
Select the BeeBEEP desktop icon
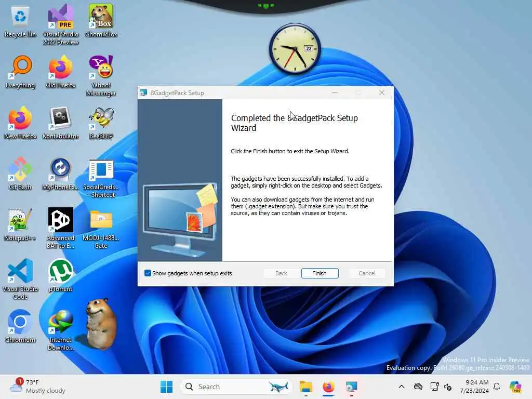[x=101, y=123]
